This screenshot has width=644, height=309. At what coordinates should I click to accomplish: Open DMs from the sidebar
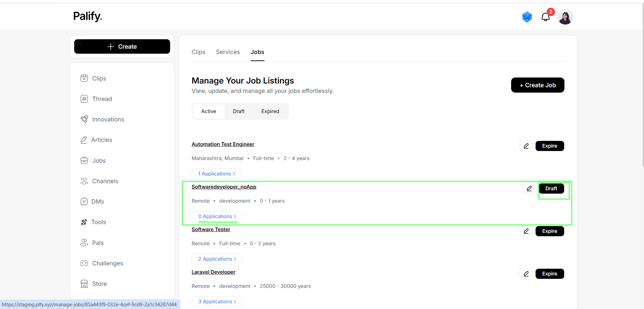click(x=92, y=201)
